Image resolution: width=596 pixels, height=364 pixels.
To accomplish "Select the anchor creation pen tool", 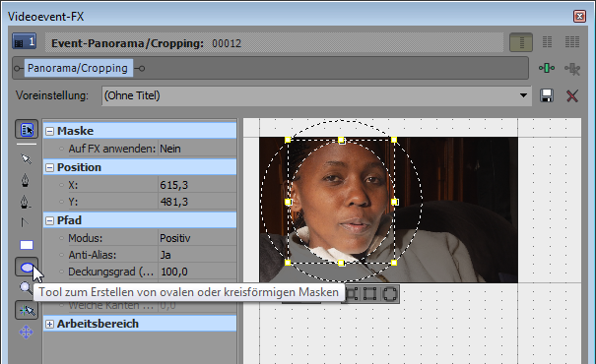I will click(x=25, y=180).
